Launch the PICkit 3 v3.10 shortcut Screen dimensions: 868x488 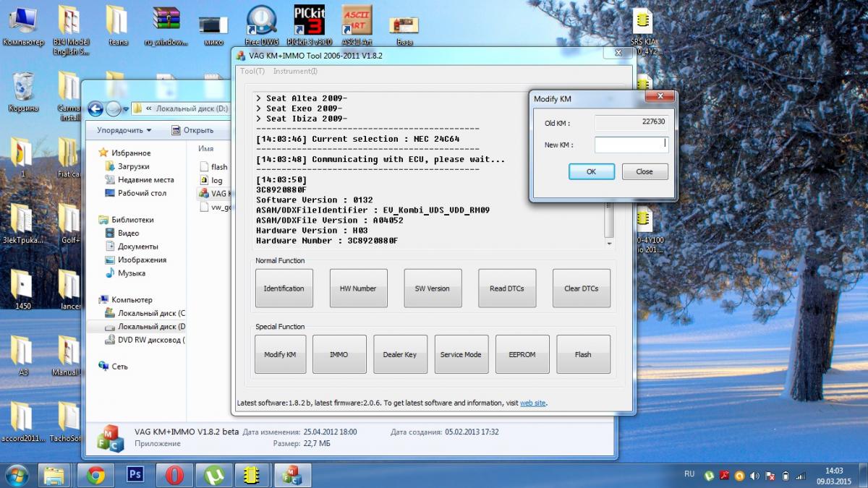[x=309, y=26]
